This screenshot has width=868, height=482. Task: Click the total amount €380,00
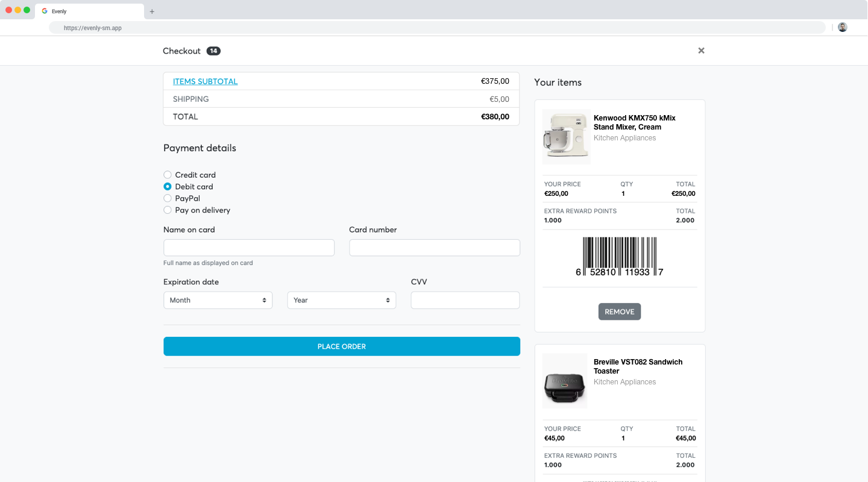pyautogui.click(x=495, y=117)
